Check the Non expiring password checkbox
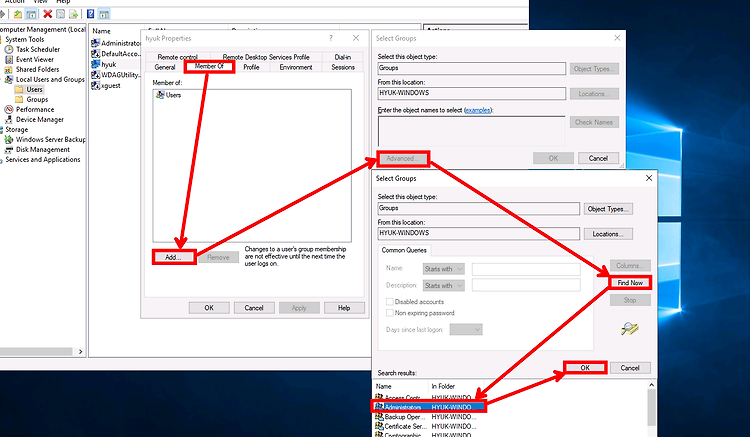The width and height of the screenshot is (750, 437). click(x=389, y=313)
